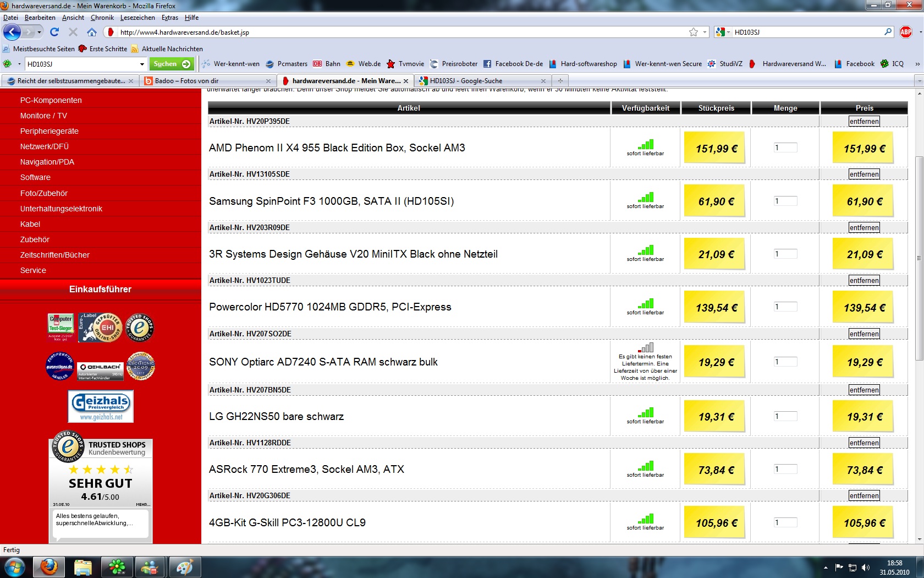Open the Trusted Shops Kundenbewertung widget

[101, 487]
